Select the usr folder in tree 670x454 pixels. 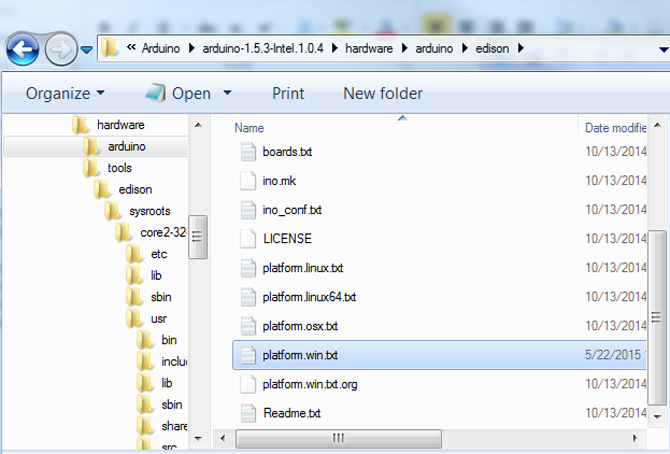click(x=159, y=319)
